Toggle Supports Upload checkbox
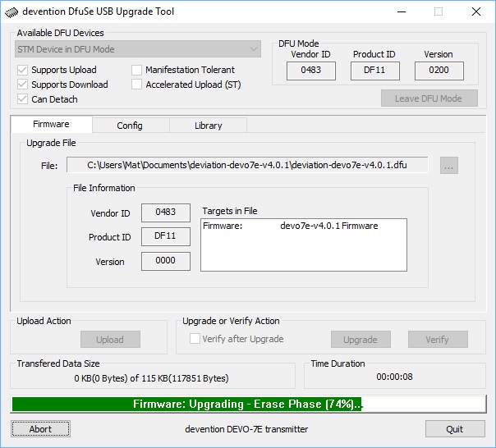Image resolution: width=496 pixels, height=448 pixels. click(22, 70)
